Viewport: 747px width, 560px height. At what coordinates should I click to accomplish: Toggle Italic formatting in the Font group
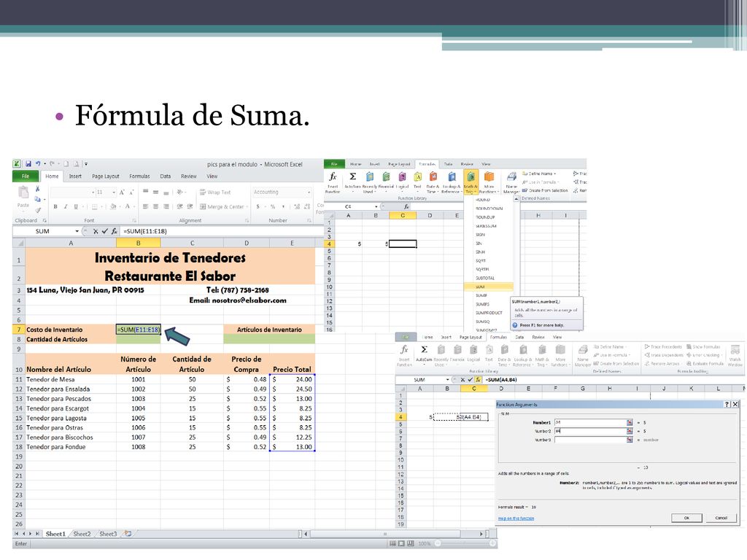coord(66,206)
